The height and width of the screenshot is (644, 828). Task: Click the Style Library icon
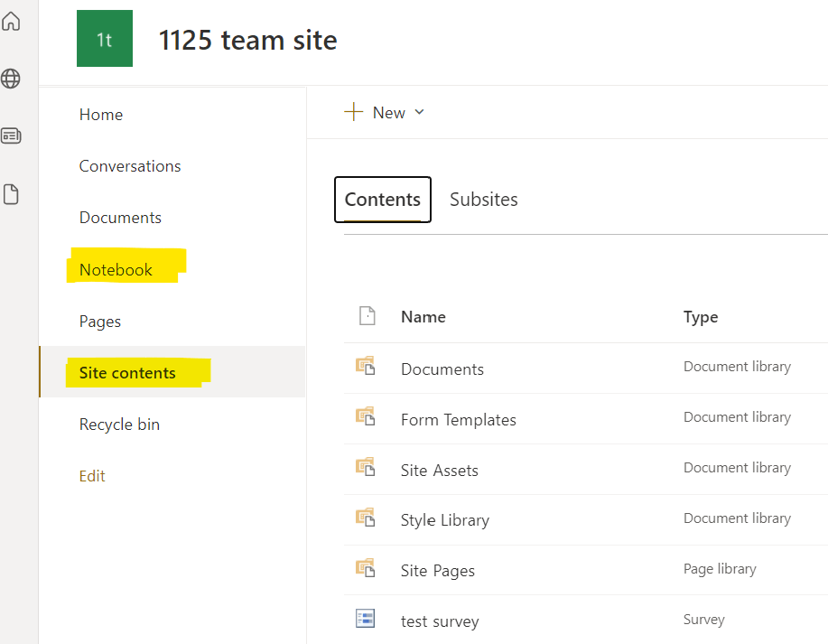[x=366, y=518]
